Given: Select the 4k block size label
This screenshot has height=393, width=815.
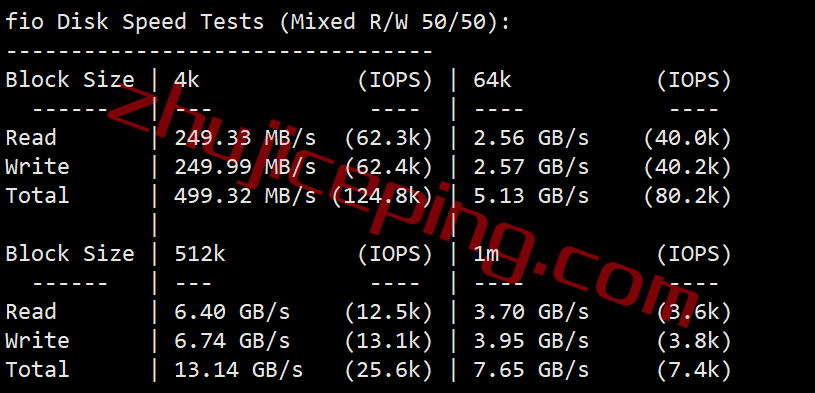Looking at the screenshot, I should tap(187, 80).
